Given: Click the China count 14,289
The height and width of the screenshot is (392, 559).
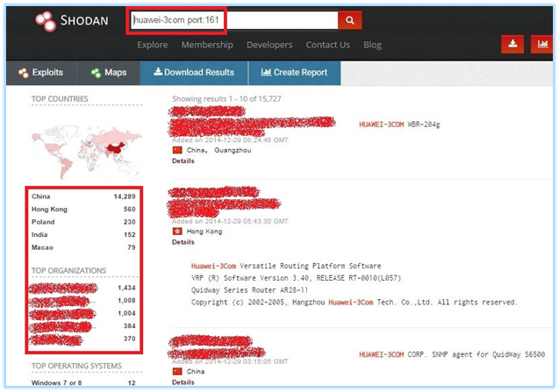Looking at the screenshot, I should click(125, 196).
